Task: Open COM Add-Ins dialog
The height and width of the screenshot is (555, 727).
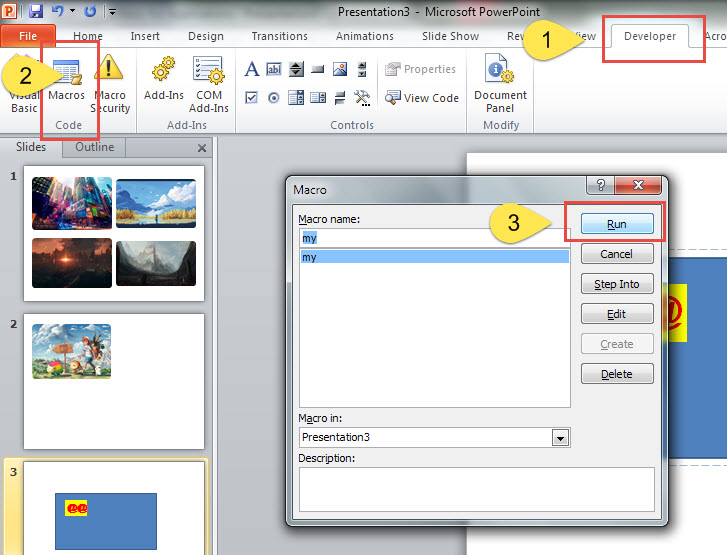Action: coord(209,84)
